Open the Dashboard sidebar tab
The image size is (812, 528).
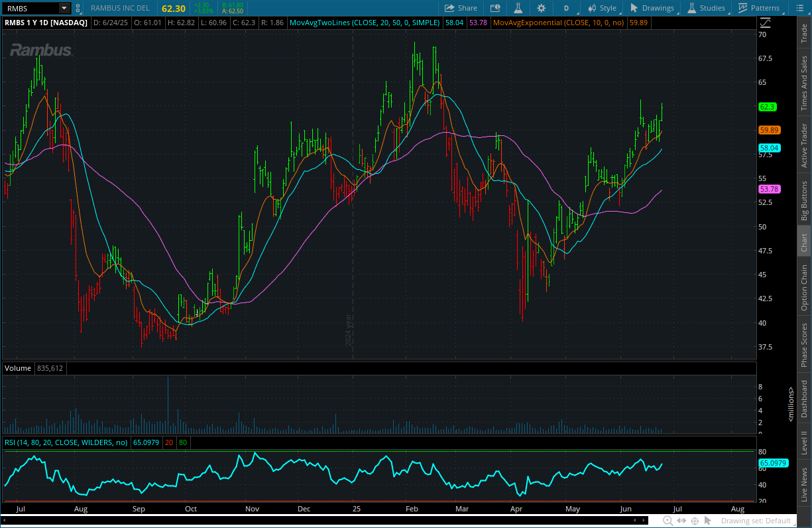point(804,399)
